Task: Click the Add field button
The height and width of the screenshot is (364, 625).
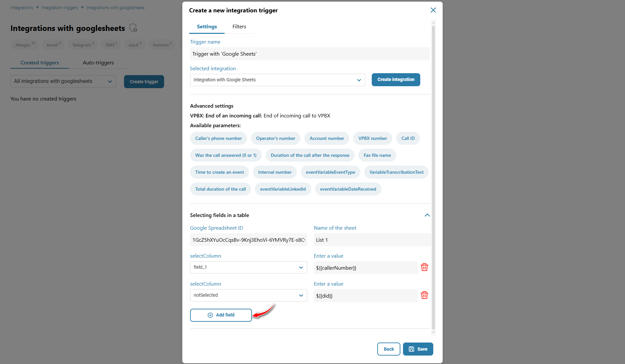Action: [x=221, y=315]
